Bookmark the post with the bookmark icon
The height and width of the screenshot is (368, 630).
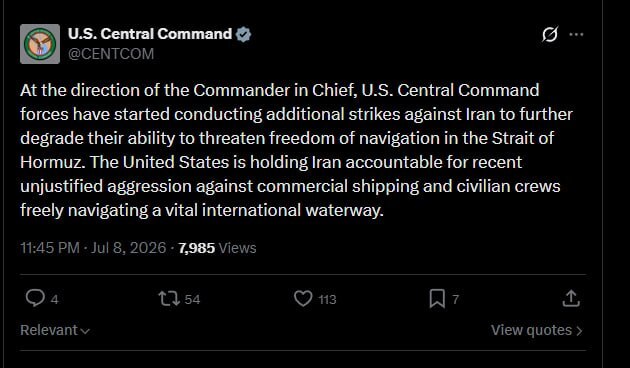437,298
